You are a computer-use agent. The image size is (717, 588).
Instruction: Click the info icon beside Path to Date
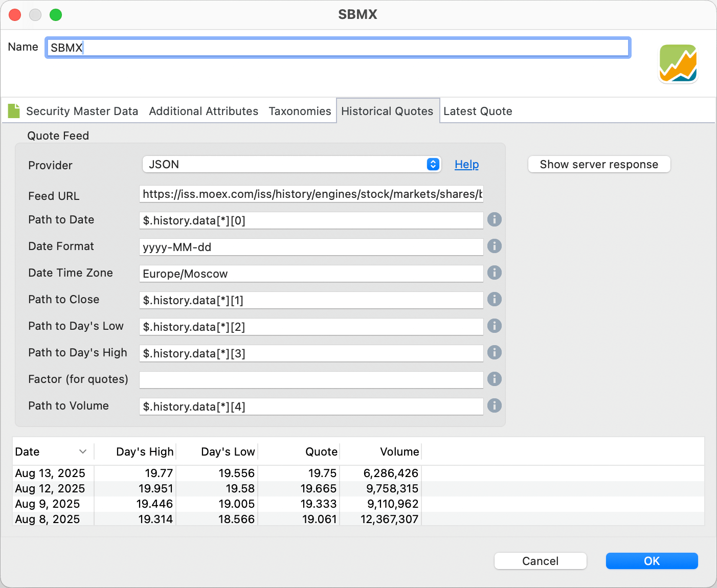(494, 220)
